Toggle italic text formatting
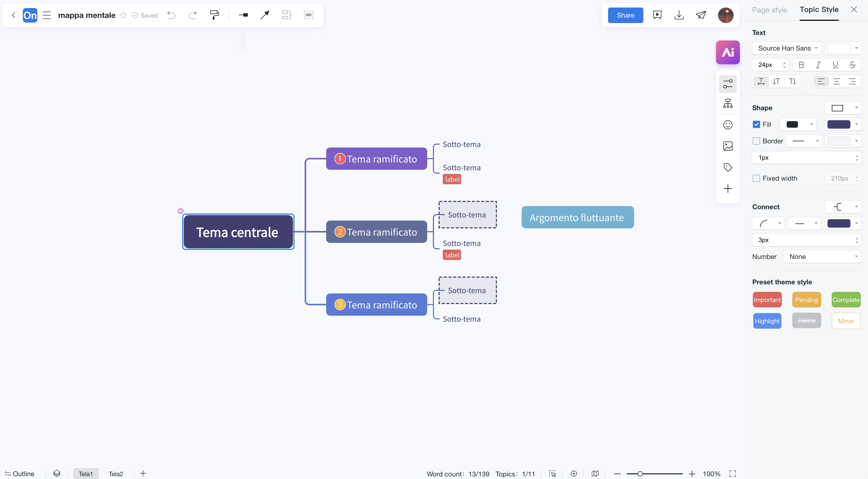 pyautogui.click(x=818, y=65)
